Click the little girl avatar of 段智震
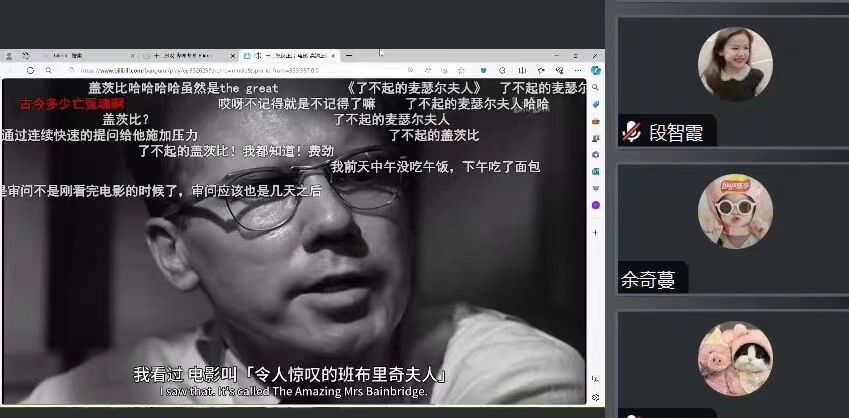 coord(735,64)
